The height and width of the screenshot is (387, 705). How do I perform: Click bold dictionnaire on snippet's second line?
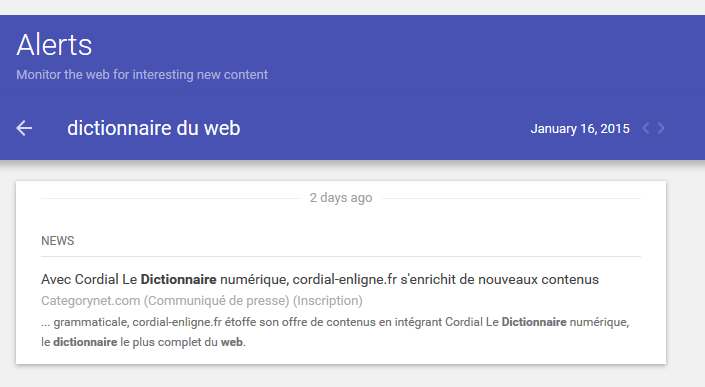point(85,342)
